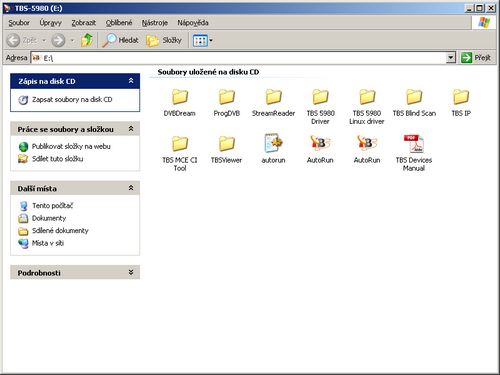Image resolution: width=500 pixels, height=375 pixels.
Task: Open the Soubor menu
Action: 19,23
